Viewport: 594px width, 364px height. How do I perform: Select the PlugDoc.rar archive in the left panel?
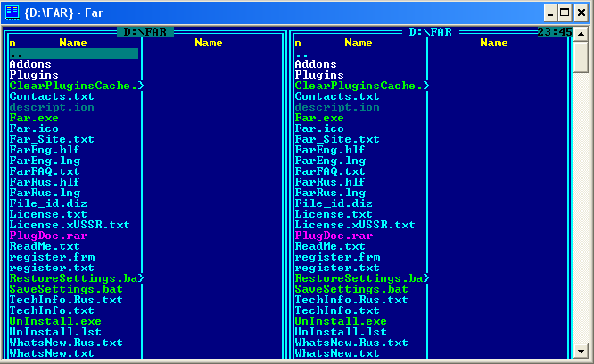pyautogui.click(x=48, y=236)
